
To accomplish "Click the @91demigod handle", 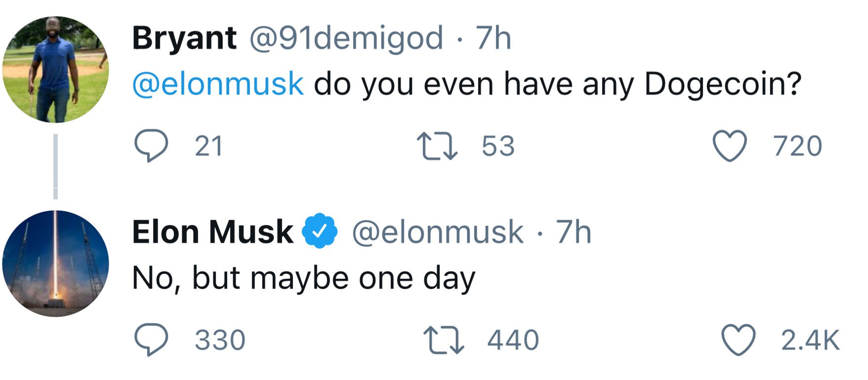I will 346,39.
